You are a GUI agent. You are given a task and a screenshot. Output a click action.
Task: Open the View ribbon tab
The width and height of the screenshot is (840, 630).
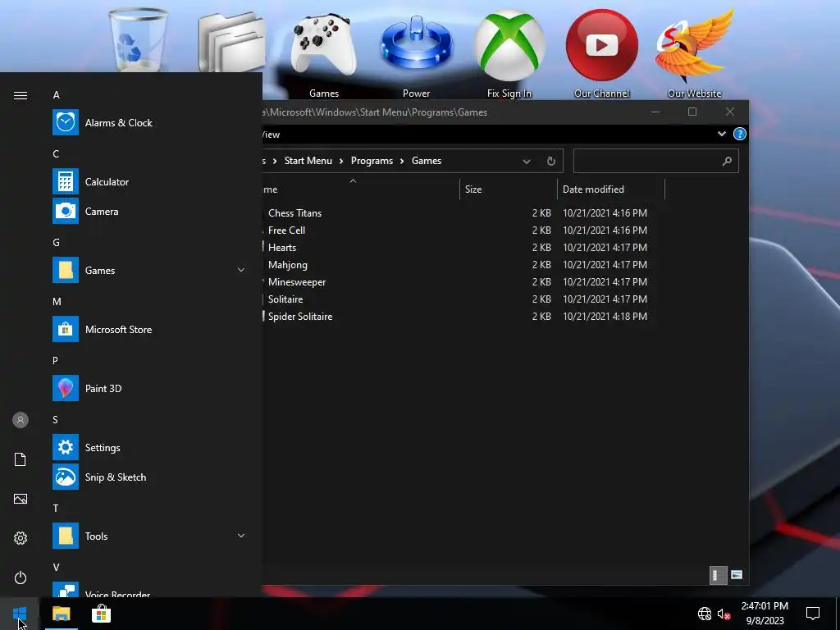pos(271,135)
